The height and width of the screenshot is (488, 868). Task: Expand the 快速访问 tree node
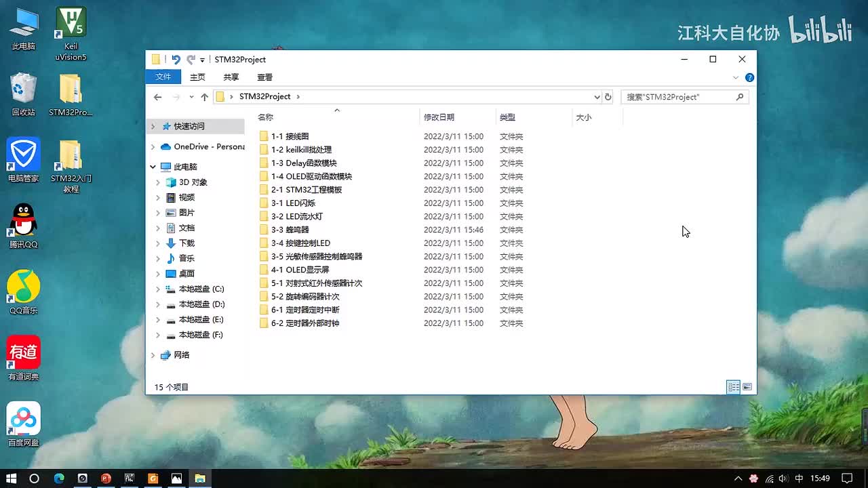click(153, 127)
